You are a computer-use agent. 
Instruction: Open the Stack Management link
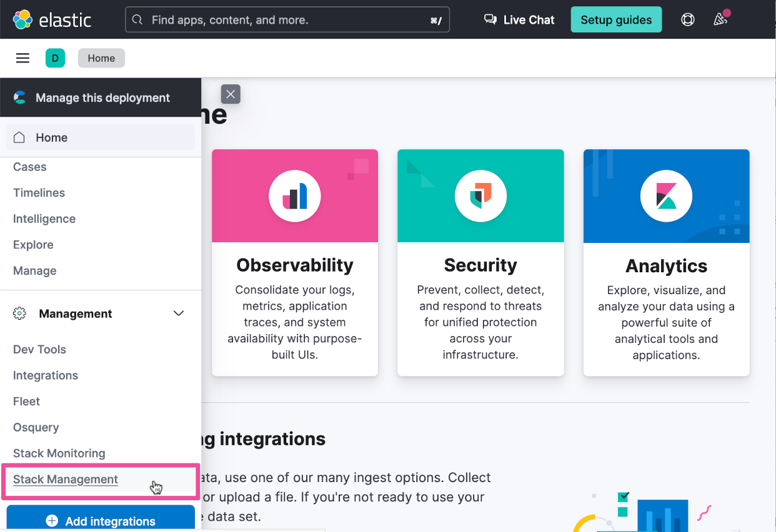point(65,480)
